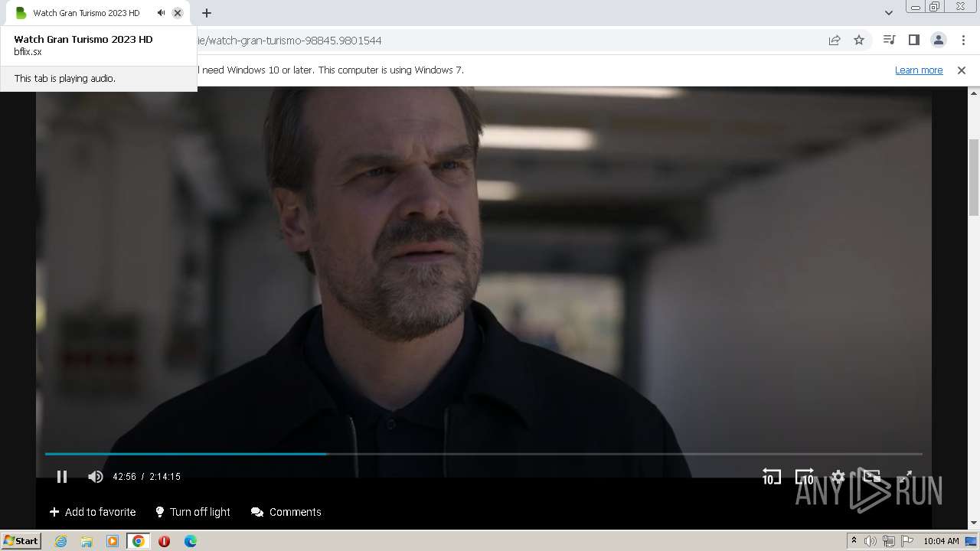Skip forward 10 seconds in video
980x551 pixels.
point(805,477)
